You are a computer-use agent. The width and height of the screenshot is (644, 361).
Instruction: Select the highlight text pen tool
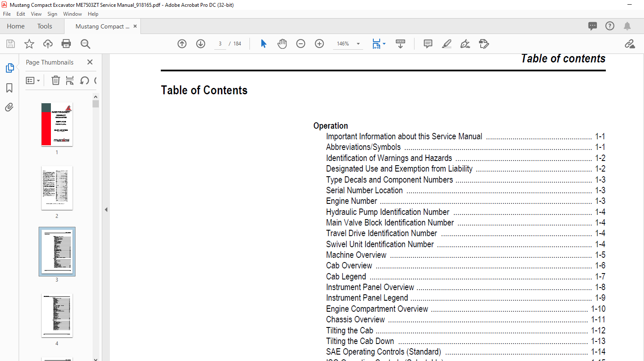click(447, 44)
